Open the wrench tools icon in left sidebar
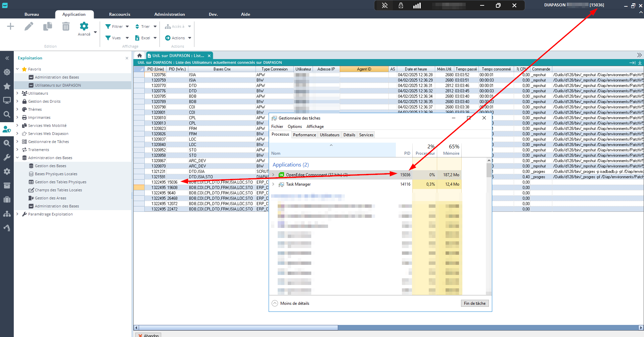This screenshot has height=337, width=644. [x=7, y=157]
